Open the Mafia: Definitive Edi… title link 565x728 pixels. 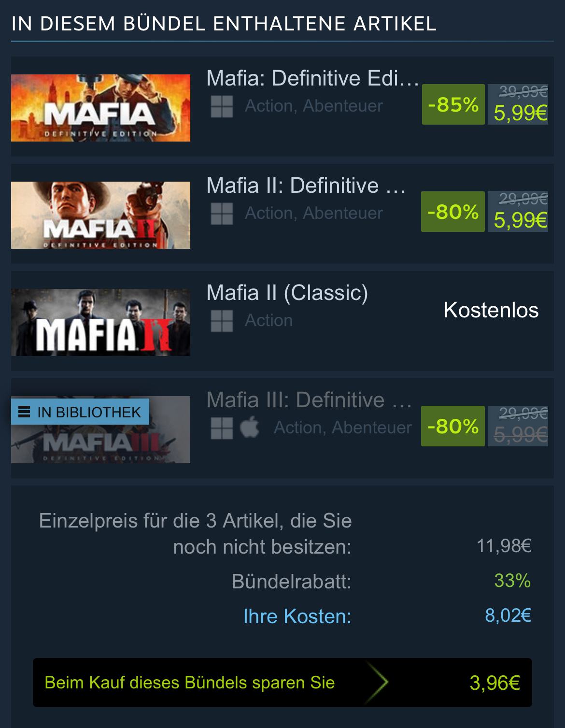[x=312, y=78]
